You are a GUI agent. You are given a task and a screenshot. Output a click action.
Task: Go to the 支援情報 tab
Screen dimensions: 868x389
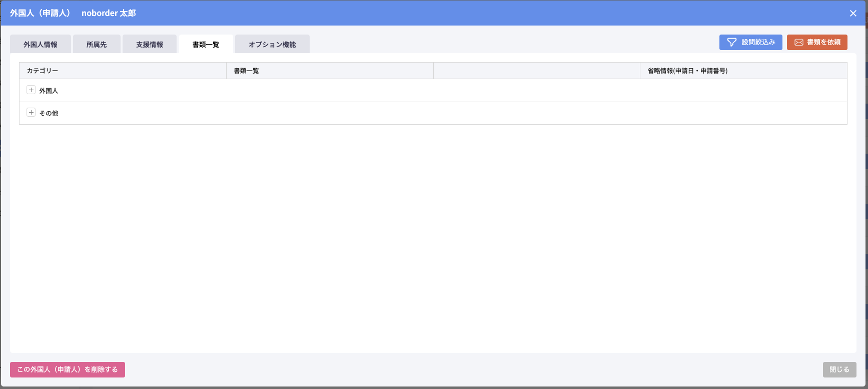coord(150,45)
